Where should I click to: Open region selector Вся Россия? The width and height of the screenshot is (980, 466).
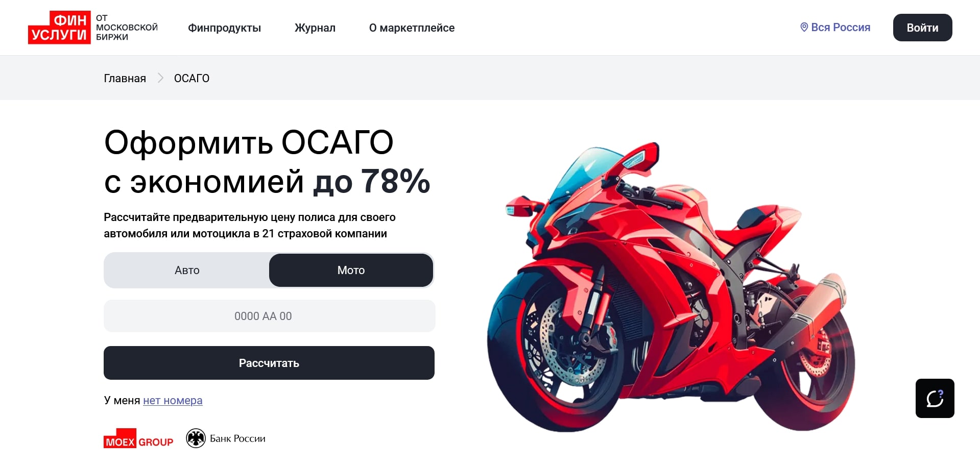(835, 27)
